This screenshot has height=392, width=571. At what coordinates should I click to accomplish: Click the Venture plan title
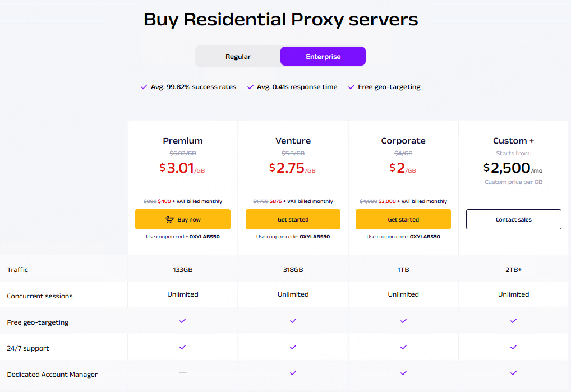[x=293, y=141]
